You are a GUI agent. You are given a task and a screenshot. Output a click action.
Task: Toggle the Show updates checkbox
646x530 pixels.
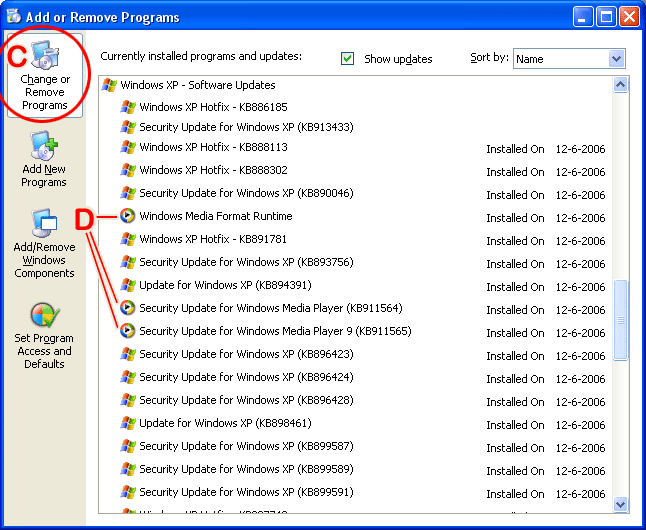point(347,59)
